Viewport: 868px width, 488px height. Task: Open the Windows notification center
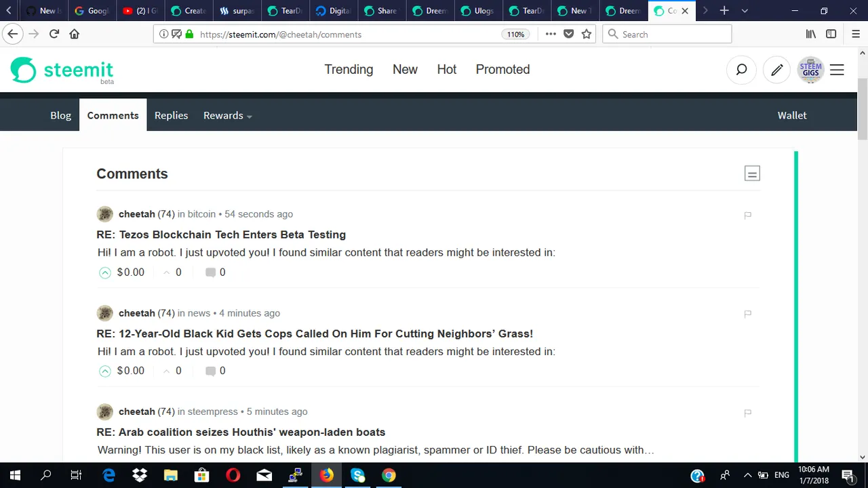click(848, 475)
